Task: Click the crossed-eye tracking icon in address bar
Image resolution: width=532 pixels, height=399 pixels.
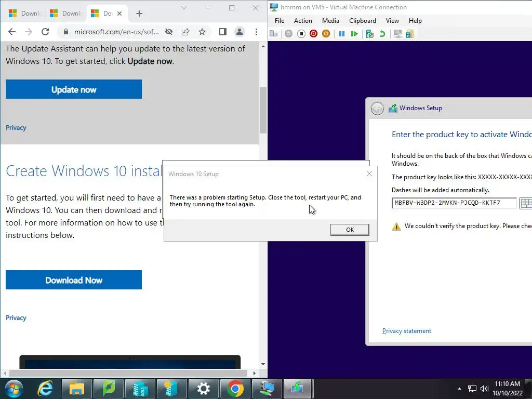Action: coord(169,32)
